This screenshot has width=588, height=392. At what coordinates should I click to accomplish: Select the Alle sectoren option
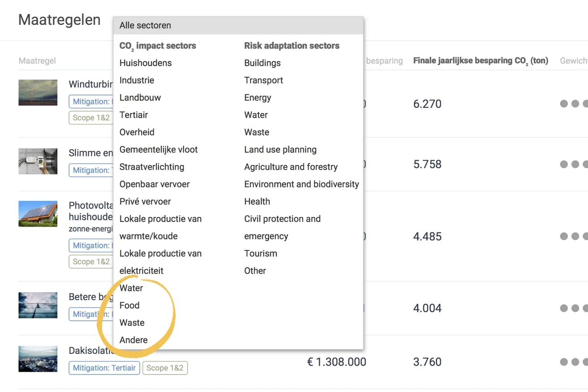click(238, 26)
